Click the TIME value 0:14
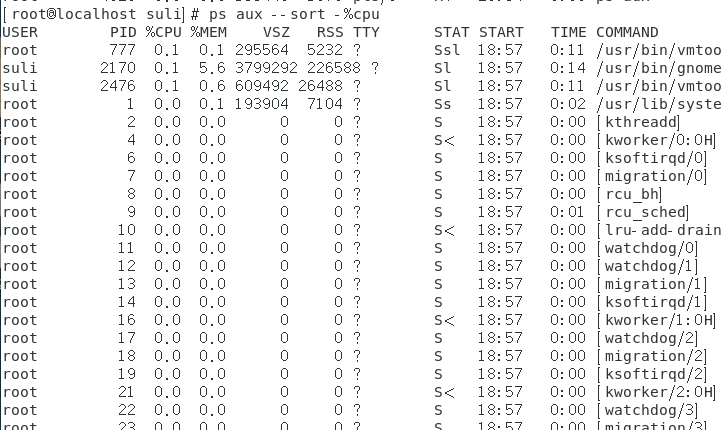The width and height of the screenshot is (722, 430). 568,68
